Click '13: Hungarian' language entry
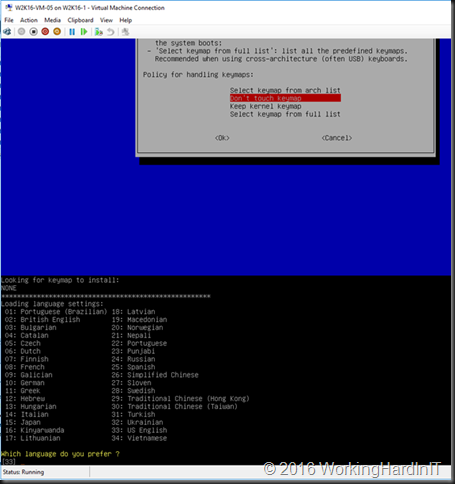Viewport: 455px width, 484px height. click(x=31, y=407)
